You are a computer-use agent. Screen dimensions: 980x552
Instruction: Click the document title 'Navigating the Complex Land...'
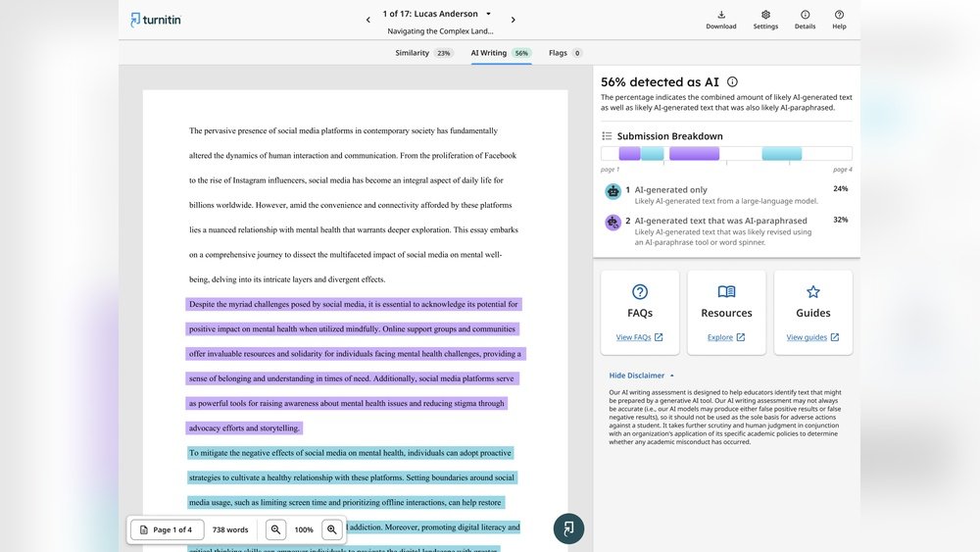pyautogui.click(x=440, y=31)
